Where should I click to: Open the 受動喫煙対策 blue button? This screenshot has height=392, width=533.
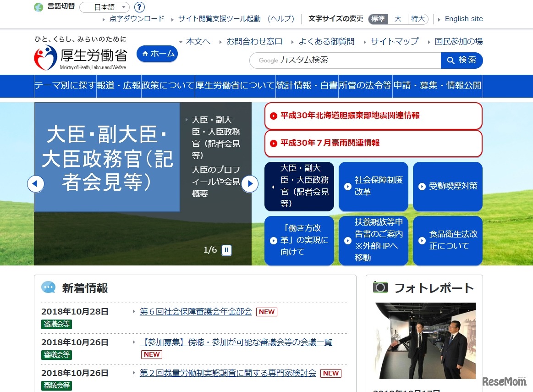pos(447,186)
